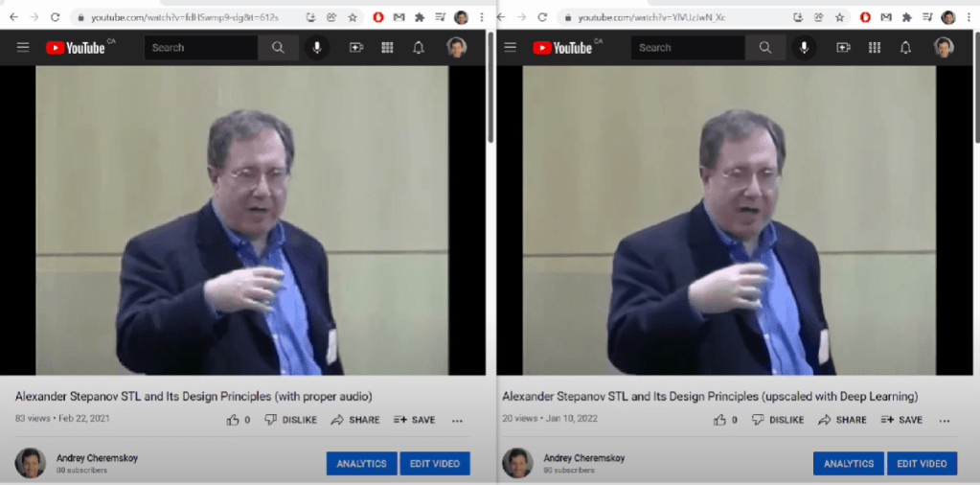Start voice search on the proper audio video page

click(x=316, y=48)
